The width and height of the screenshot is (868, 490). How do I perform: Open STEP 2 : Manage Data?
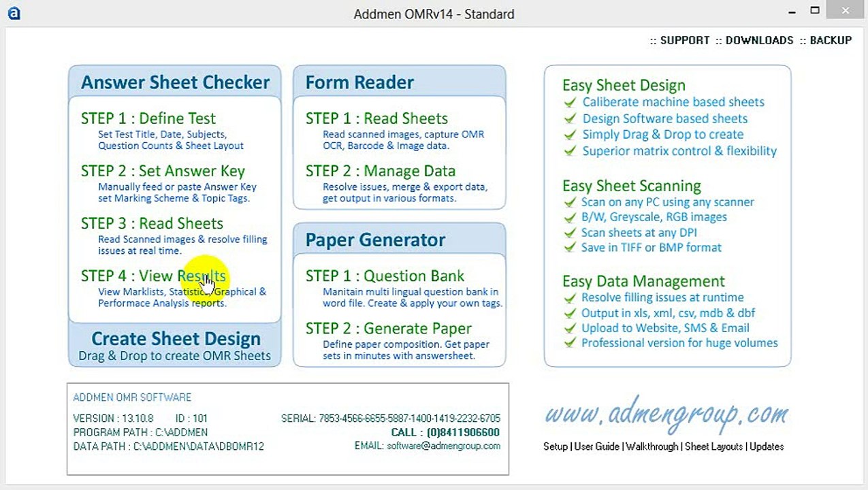pos(381,171)
